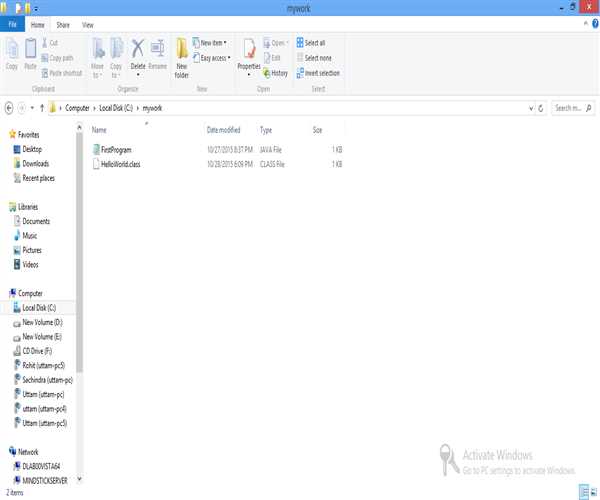Click the Up arrow navigation button
600x500 pixels.
tap(42, 107)
